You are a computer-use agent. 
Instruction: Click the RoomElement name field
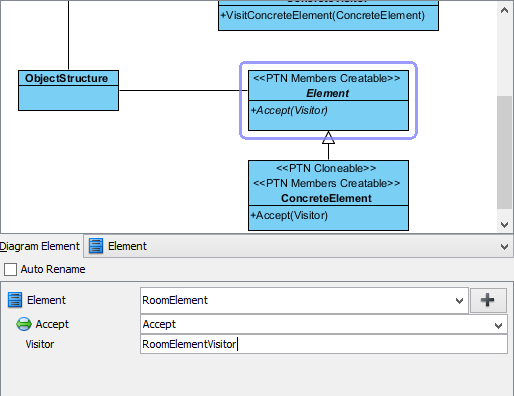304,300
